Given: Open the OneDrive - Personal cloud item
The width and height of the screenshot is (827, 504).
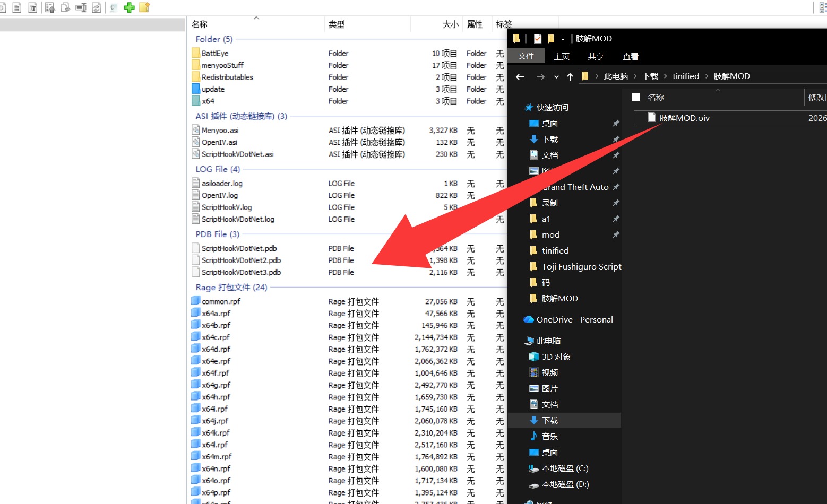Looking at the screenshot, I should pos(574,319).
